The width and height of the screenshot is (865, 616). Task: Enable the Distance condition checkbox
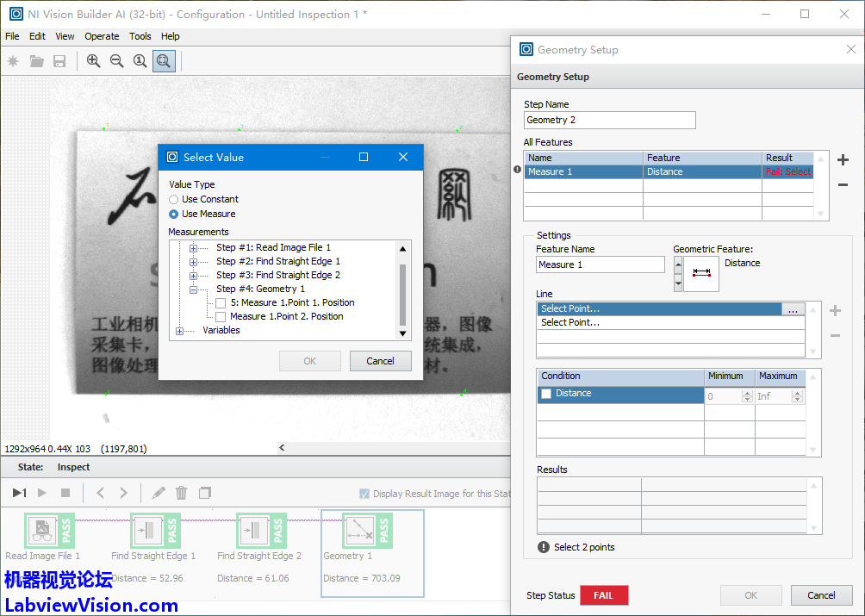(546, 393)
